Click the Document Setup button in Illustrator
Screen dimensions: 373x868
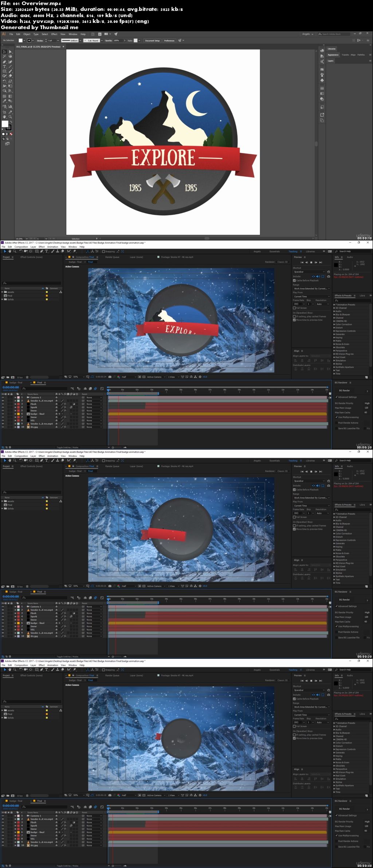pos(152,40)
